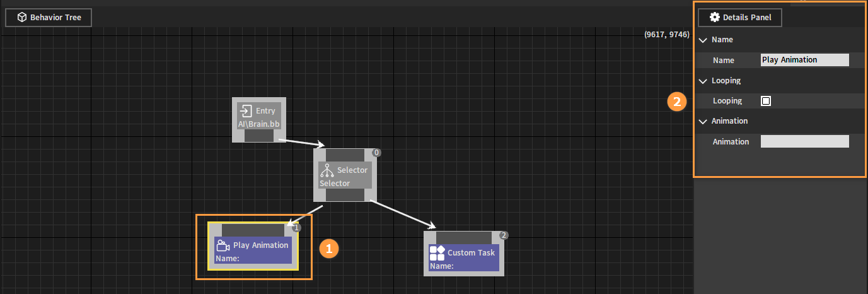Click the Custom Task node top input port
This screenshot has height=294, width=868.
(463, 237)
